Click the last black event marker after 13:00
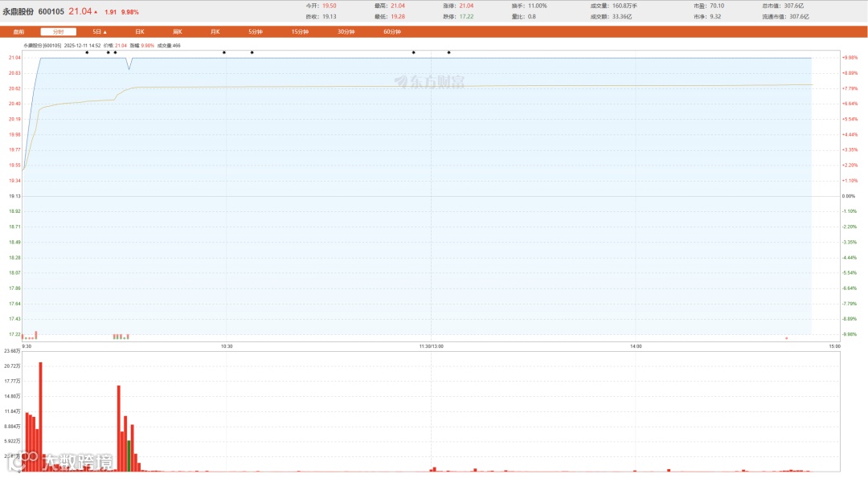The height and width of the screenshot is (478, 868). point(449,52)
